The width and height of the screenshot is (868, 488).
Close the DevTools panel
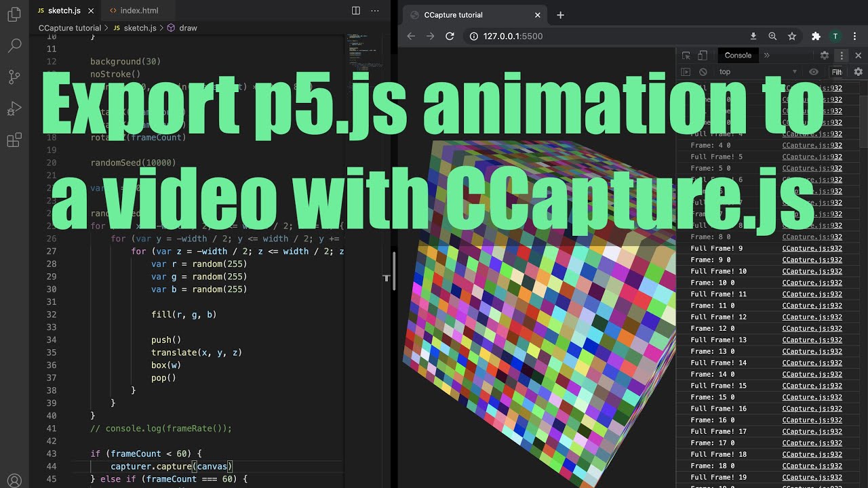pyautogui.click(x=858, y=56)
